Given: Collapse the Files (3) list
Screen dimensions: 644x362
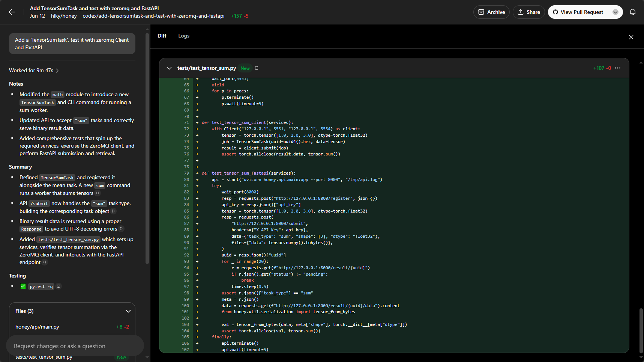Looking at the screenshot, I should click(x=128, y=311).
